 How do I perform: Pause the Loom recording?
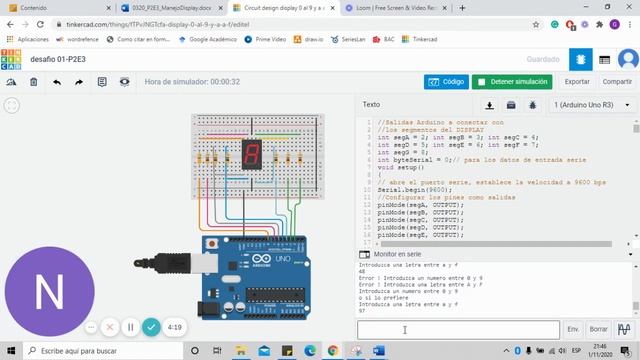tap(131, 327)
